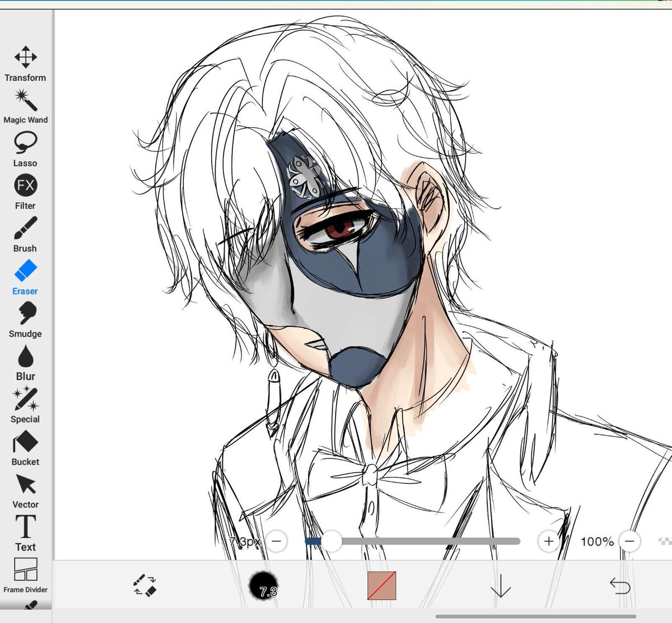This screenshot has width=672, height=623.
Task: Select the Brush tool
Action: 25,235
